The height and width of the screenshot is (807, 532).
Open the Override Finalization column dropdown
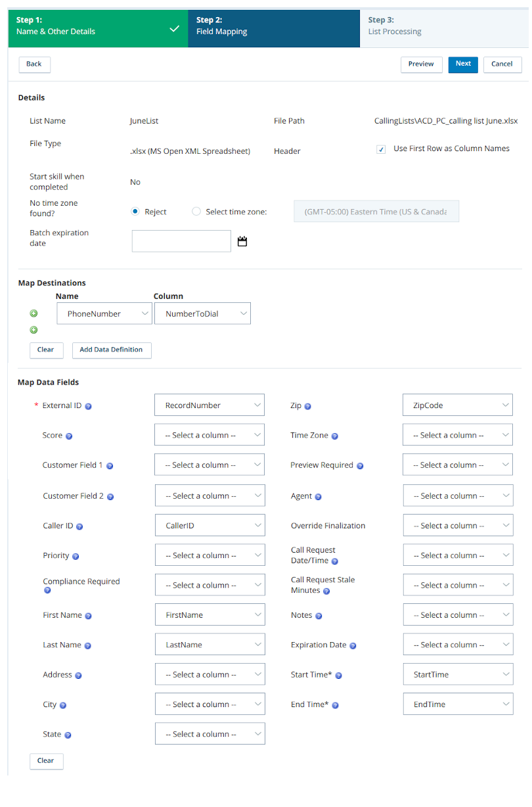458,526
